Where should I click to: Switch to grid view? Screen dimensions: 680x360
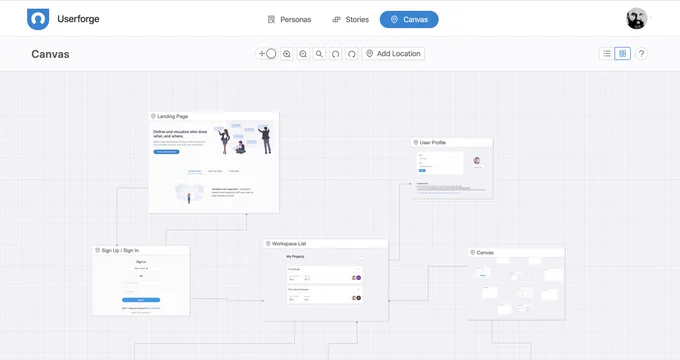(622, 53)
